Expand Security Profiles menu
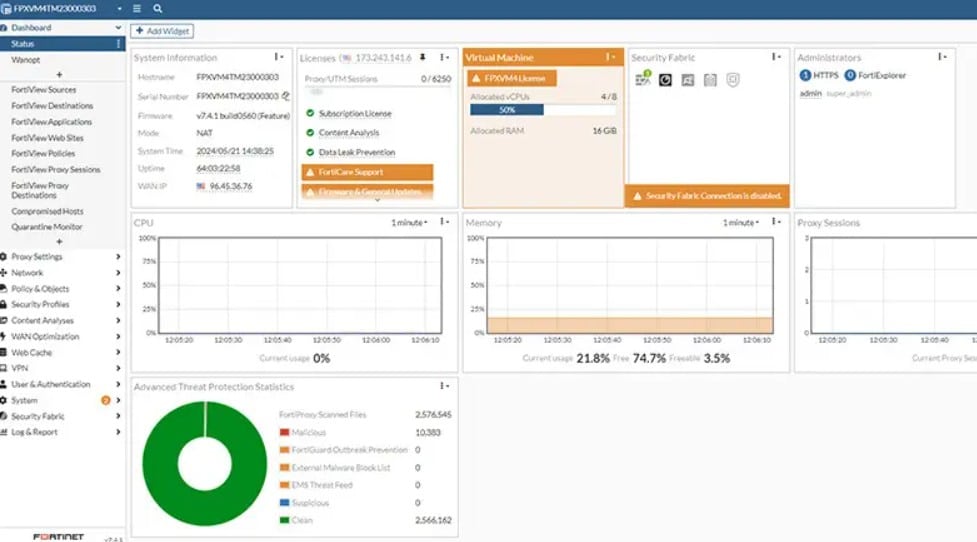This screenshot has width=977, height=542. pyautogui.click(x=60, y=305)
